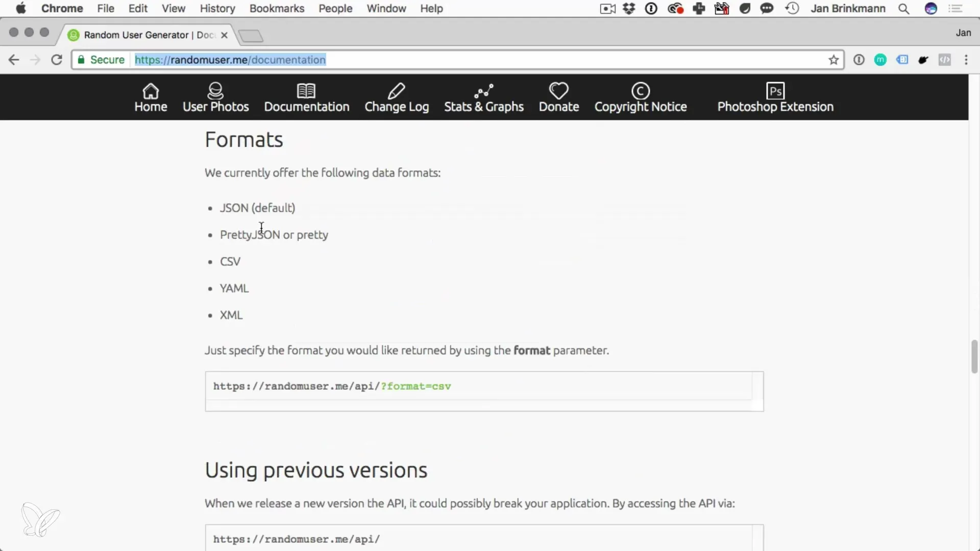Open the Photoshop Extension page
Screen dimensions: 980x551
click(775, 97)
